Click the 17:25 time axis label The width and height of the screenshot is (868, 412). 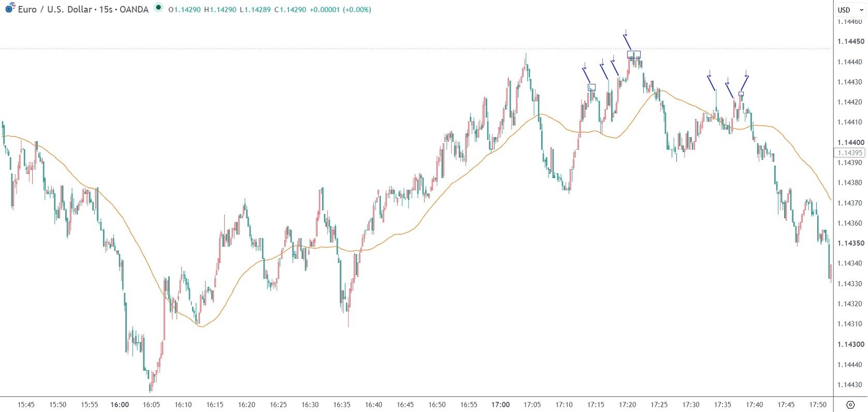(x=659, y=405)
